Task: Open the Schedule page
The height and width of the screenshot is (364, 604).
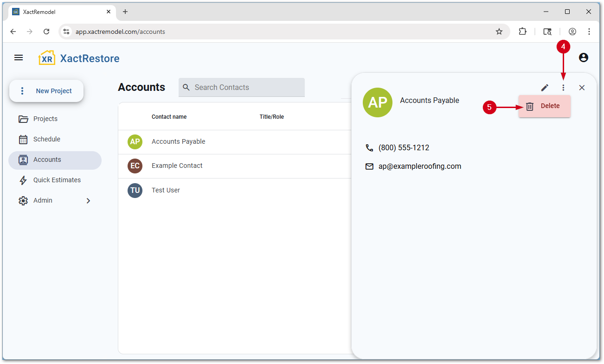Action: (x=55, y=139)
